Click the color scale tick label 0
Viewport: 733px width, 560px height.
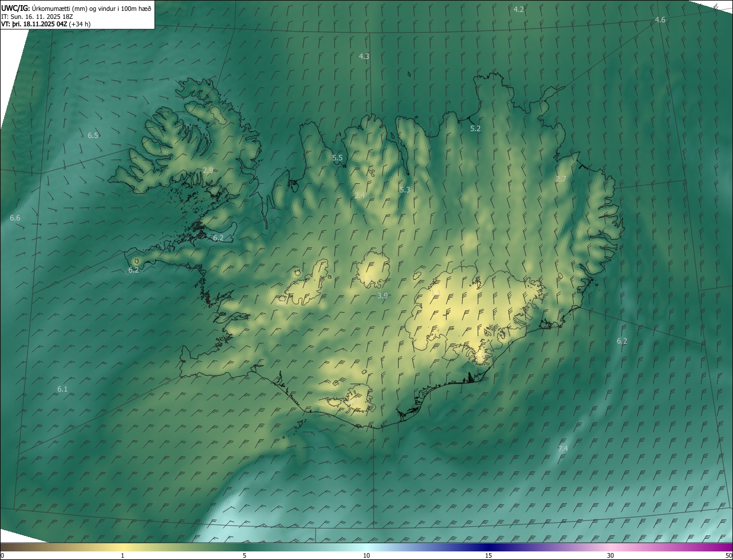click(x=2, y=556)
